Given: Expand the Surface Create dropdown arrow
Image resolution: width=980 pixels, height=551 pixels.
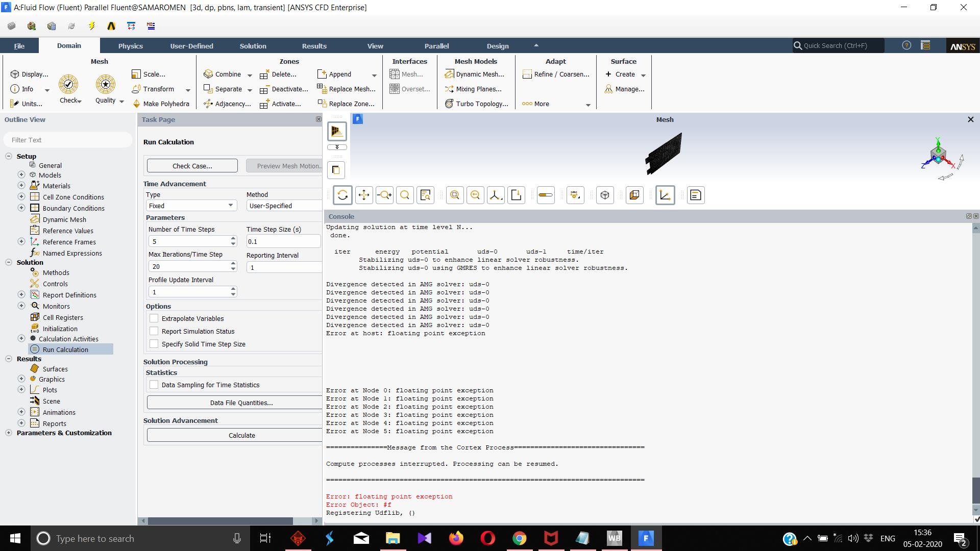Looking at the screenshot, I should 643,75.
